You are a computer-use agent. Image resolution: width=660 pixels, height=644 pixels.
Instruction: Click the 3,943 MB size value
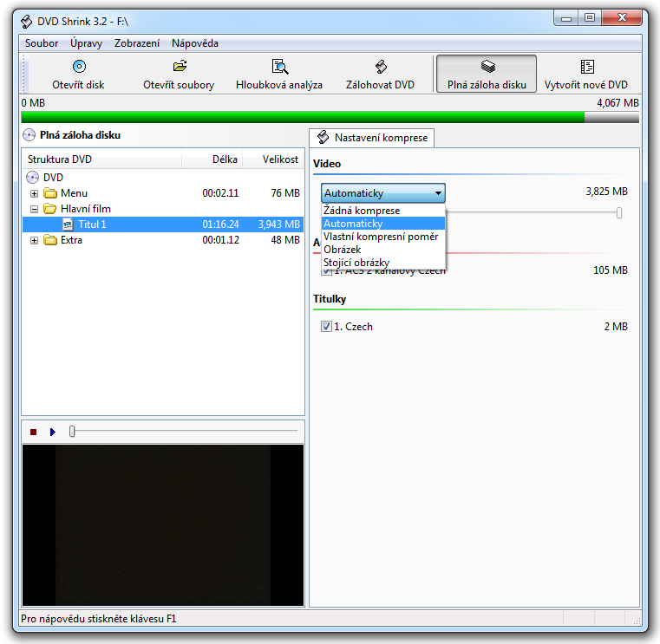click(279, 224)
